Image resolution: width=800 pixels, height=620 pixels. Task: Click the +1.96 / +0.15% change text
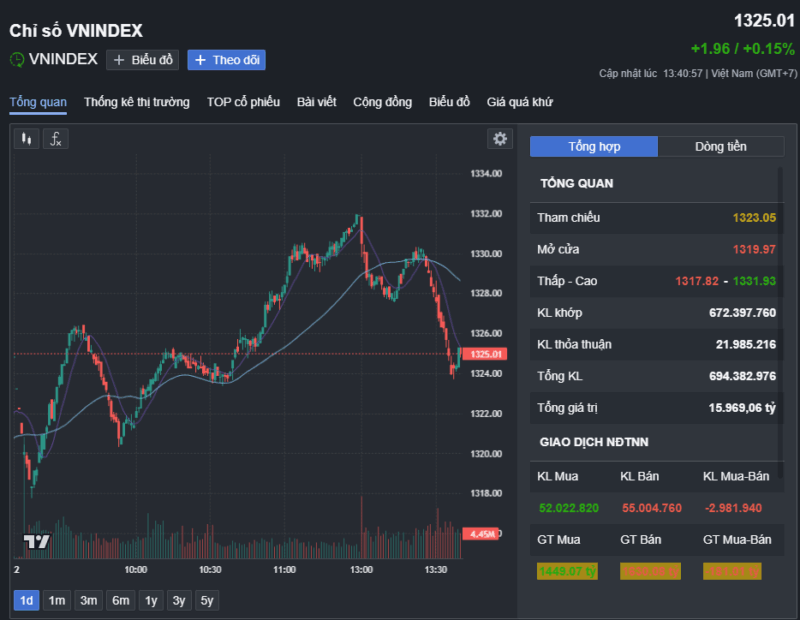point(742,49)
